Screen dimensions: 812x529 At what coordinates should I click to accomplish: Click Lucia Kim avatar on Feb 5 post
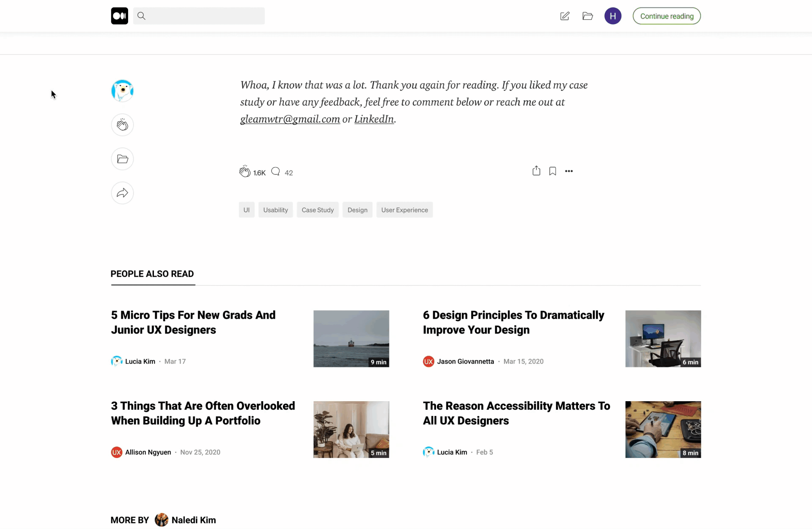pos(428,452)
